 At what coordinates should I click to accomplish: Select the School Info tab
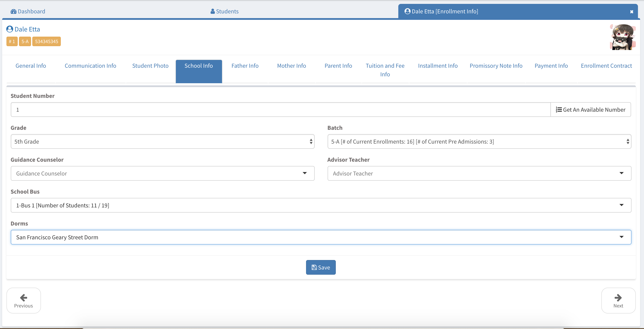(x=199, y=71)
